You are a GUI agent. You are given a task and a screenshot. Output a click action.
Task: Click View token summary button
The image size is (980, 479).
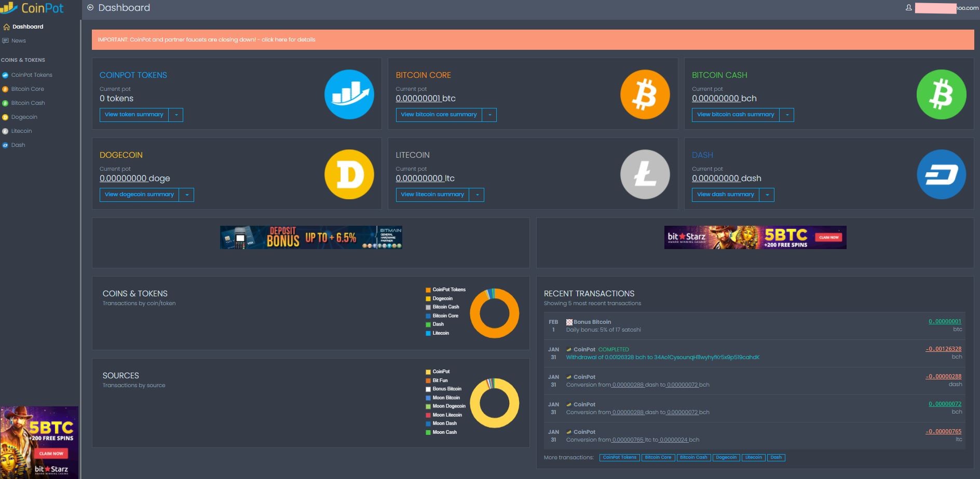coord(134,115)
